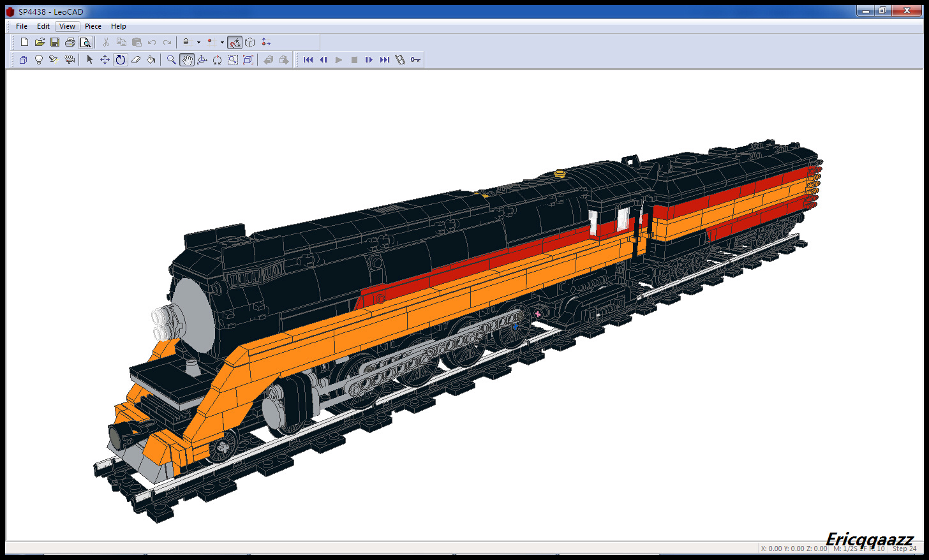Click the Zoom Region tool

tap(233, 60)
